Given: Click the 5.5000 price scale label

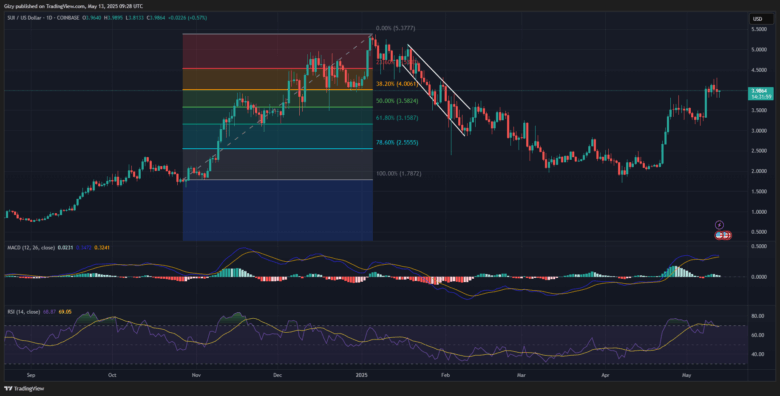Looking at the screenshot, I should (x=759, y=29).
